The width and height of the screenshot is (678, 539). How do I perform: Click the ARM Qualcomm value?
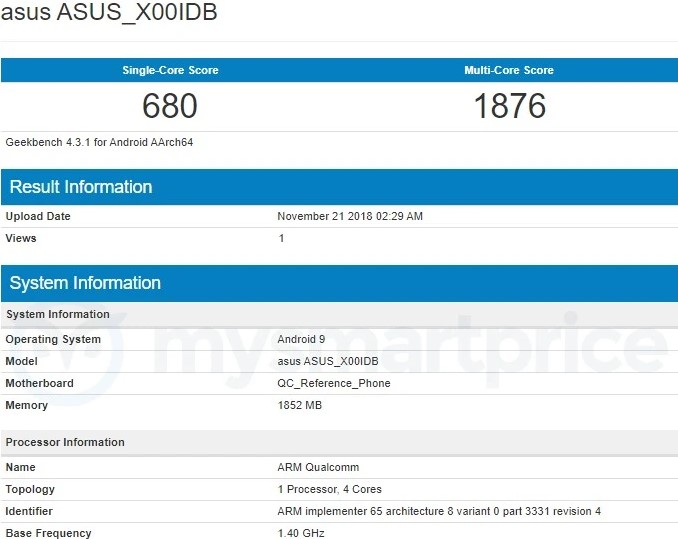pyautogui.click(x=318, y=467)
